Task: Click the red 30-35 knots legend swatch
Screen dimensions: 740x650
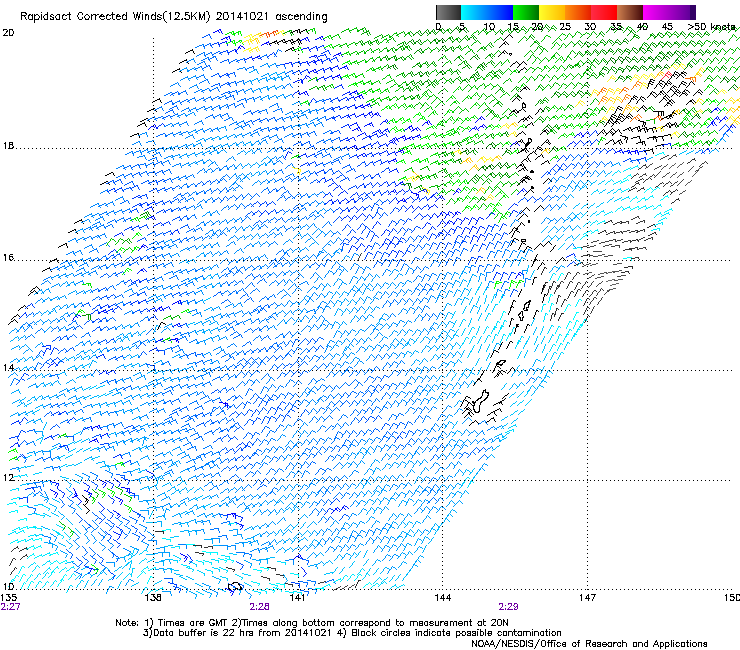Action: (x=604, y=12)
